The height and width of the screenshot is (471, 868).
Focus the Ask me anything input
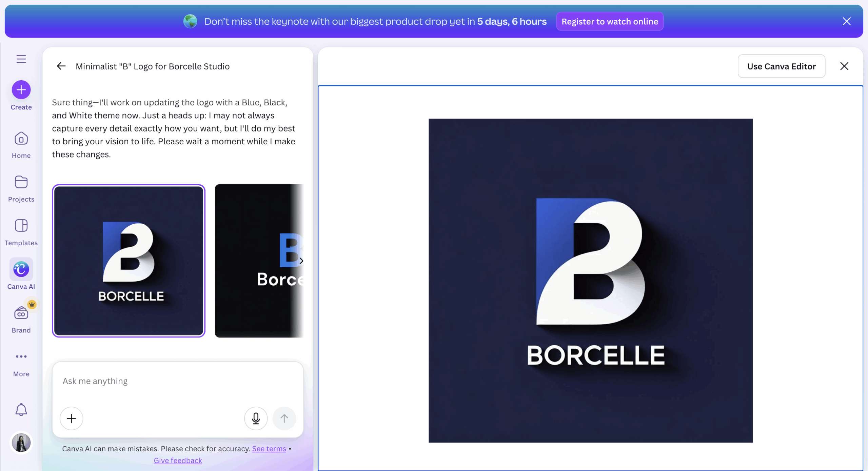coord(178,381)
